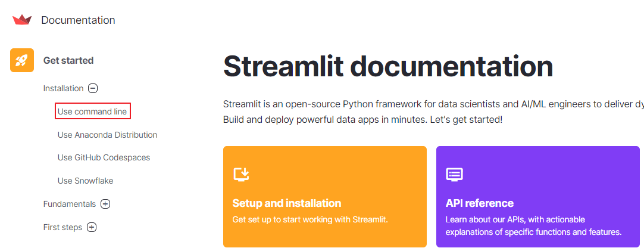Open the Documentation home link

coord(78,20)
